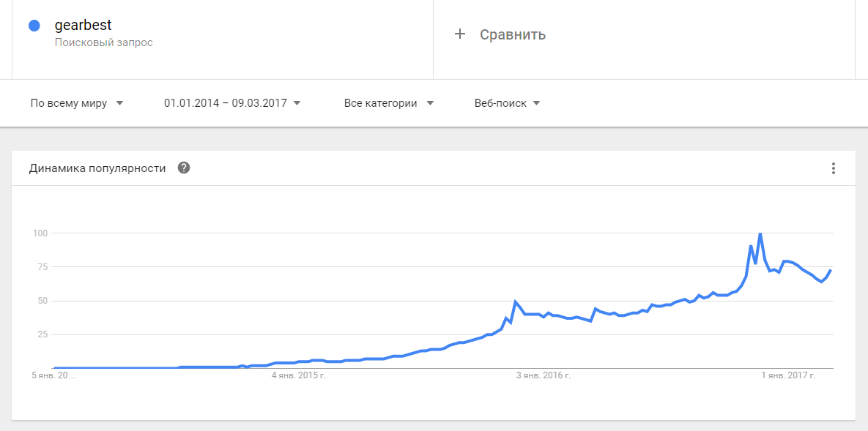Screen dimensions: 868x431
Task: Click the arrow next to По всему миру
Action: [x=119, y=103]
